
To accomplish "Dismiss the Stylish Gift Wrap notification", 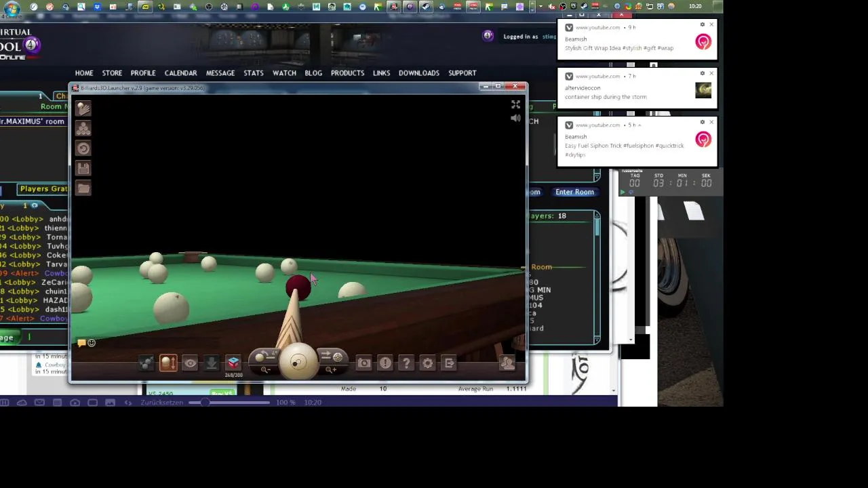I will pos(711,24).
